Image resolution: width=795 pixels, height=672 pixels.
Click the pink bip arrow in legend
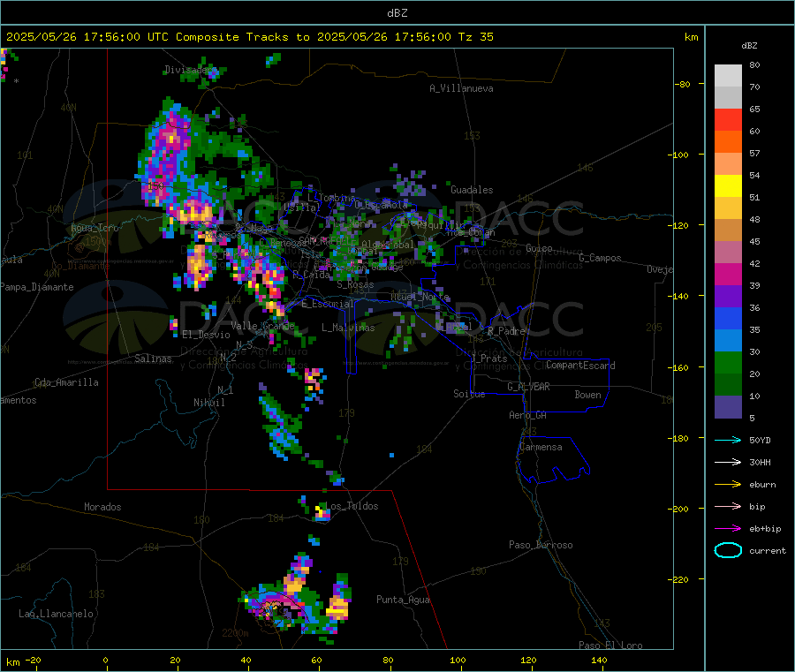click(728, 506)
